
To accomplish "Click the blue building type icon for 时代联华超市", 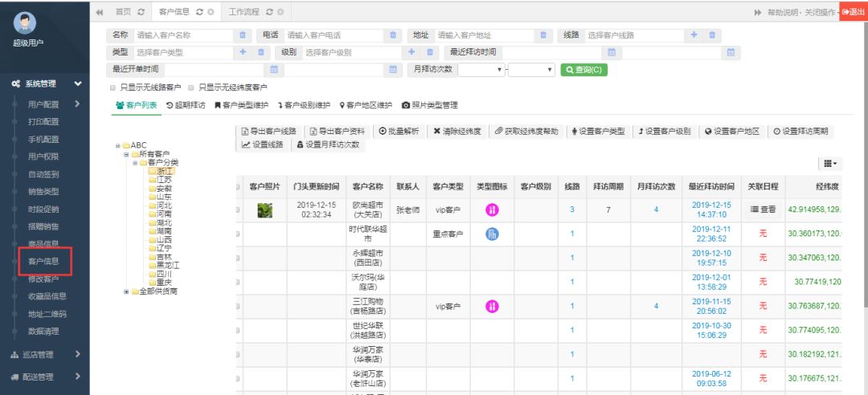I will tap(493, 234).
